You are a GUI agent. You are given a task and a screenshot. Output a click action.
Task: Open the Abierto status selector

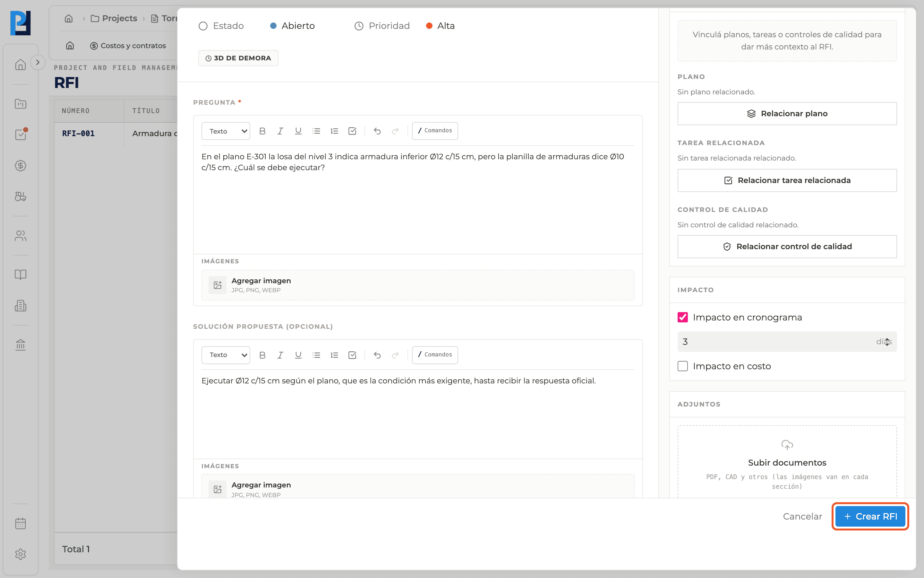(x=293, y=26)
